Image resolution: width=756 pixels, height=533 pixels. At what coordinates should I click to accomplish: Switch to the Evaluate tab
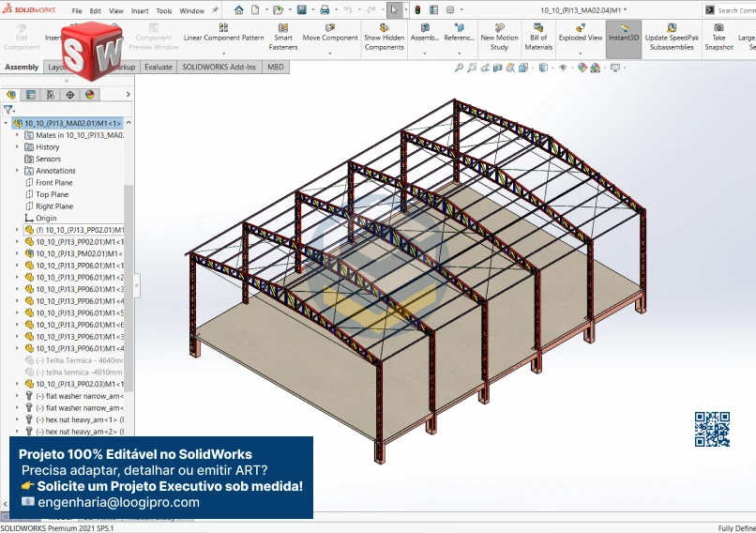click(x=158, y=68)
